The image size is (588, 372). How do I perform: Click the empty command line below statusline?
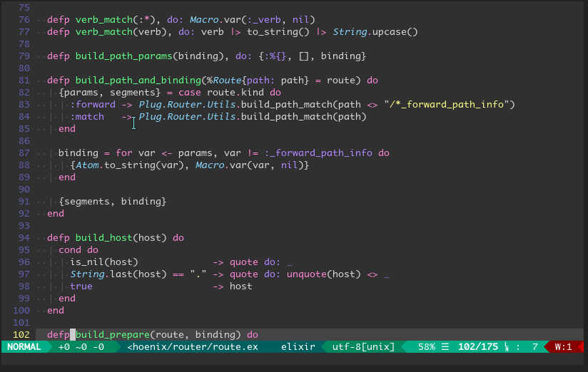[294, 359]
